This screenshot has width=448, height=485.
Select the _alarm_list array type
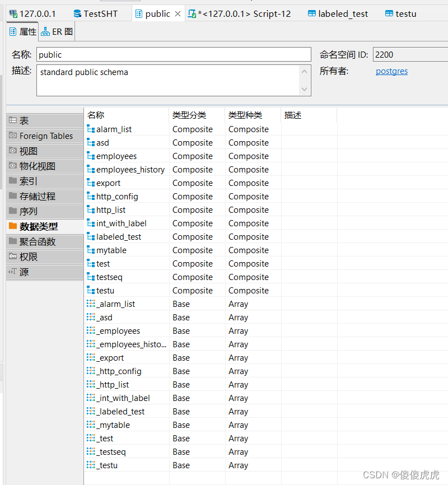pyautogui.click(x=118, y=304)
